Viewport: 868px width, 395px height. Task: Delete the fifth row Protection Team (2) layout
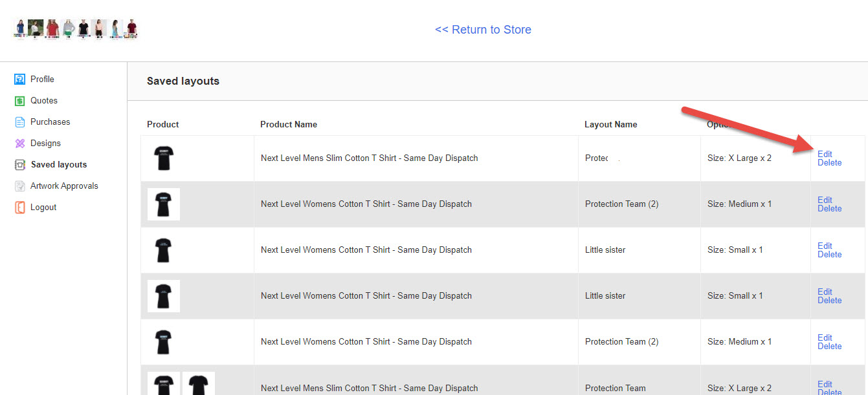829,347
